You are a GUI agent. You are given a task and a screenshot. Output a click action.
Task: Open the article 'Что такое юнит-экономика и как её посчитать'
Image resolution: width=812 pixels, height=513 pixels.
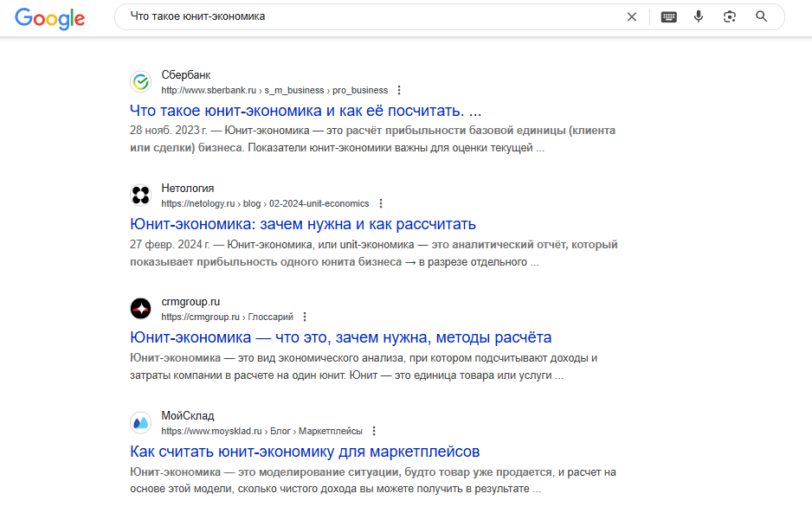(305, 111)
